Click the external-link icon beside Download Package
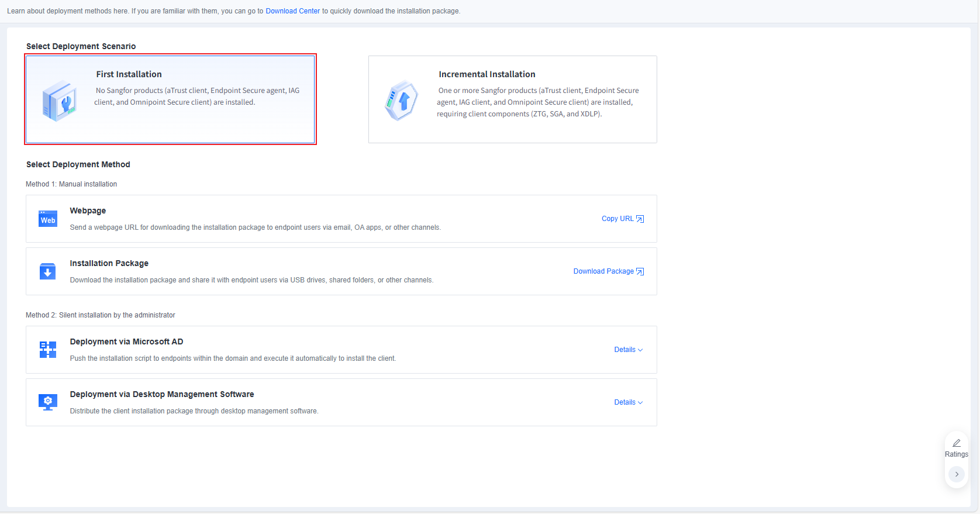The width and height of the screenshot is (980, 514). pyautogui.click(x=640, y=271)
